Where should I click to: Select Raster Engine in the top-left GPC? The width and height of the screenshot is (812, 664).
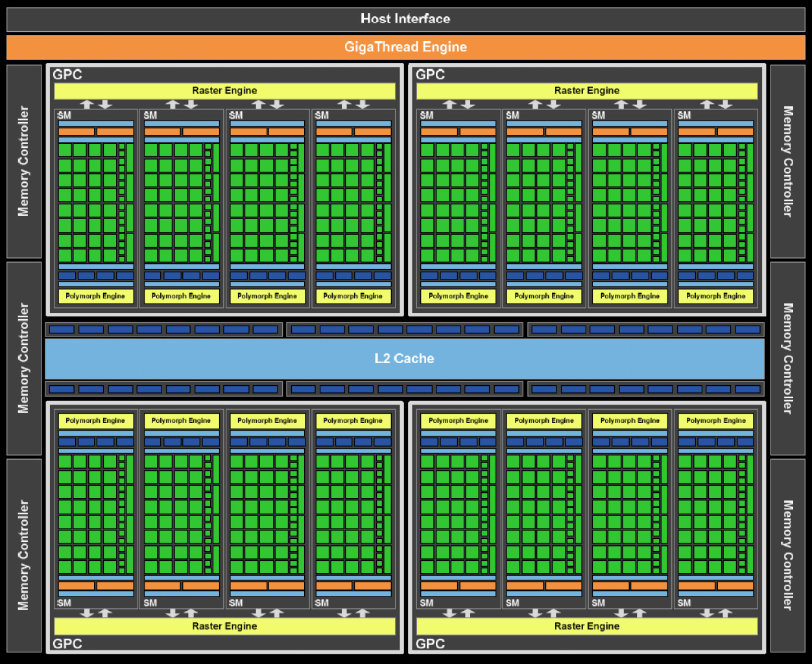pyautogui.click(x=224, y=91)
